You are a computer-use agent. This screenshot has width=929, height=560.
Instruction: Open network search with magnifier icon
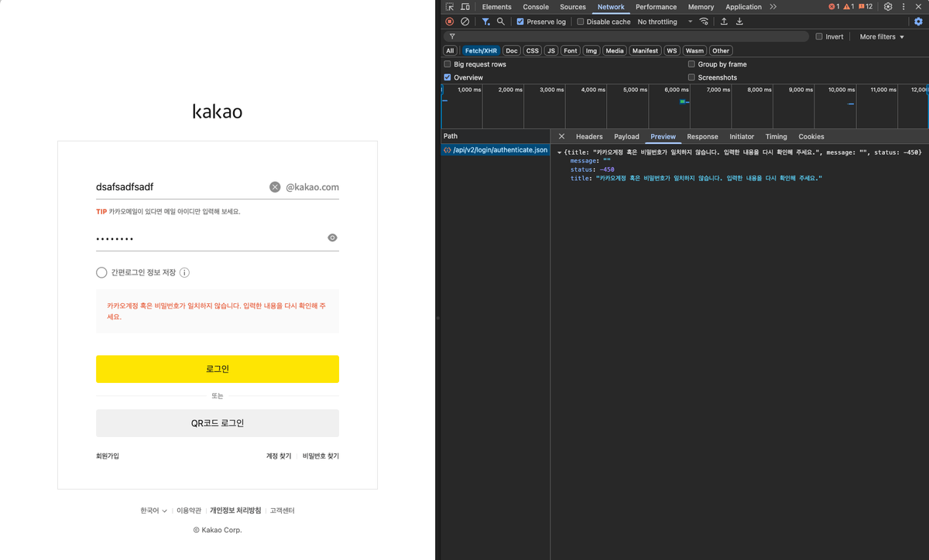click(501, 22)
